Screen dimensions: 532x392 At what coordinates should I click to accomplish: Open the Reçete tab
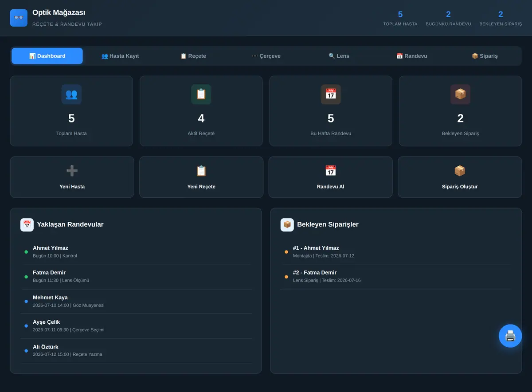193,56
